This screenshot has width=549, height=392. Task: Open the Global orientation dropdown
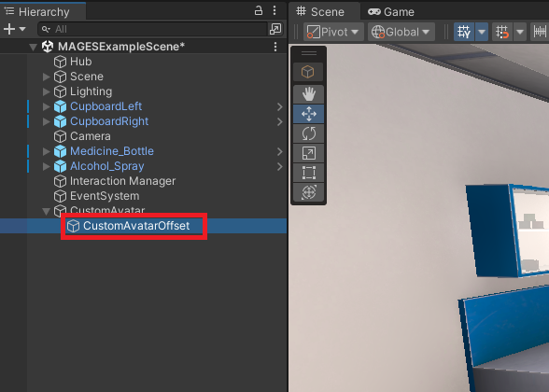(x=401, y=32)
